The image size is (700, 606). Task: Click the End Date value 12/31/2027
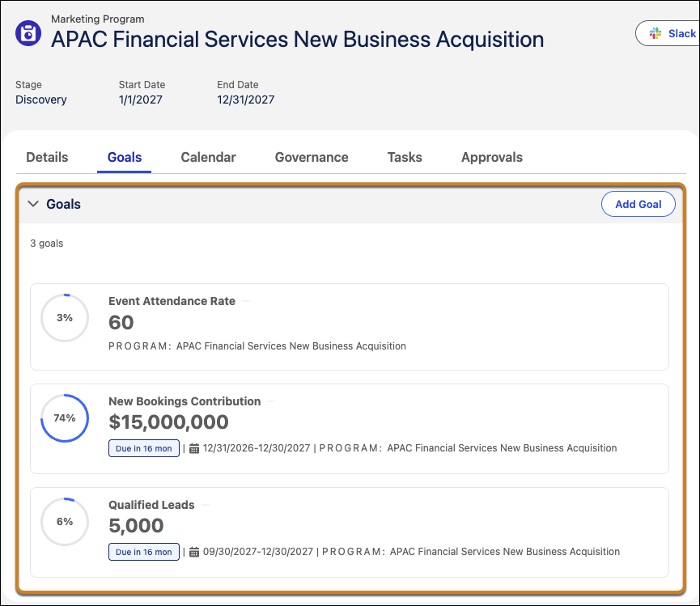(x=245, y=100)
